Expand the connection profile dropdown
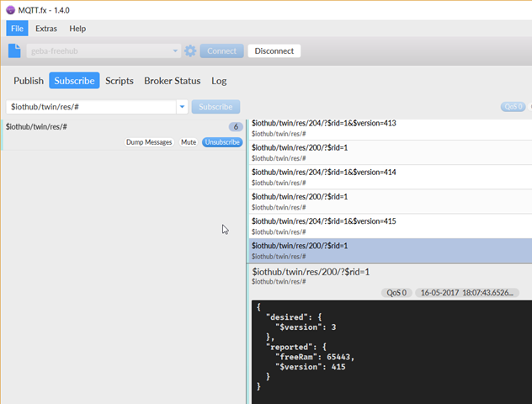The image size is (532, 404). 175,51
